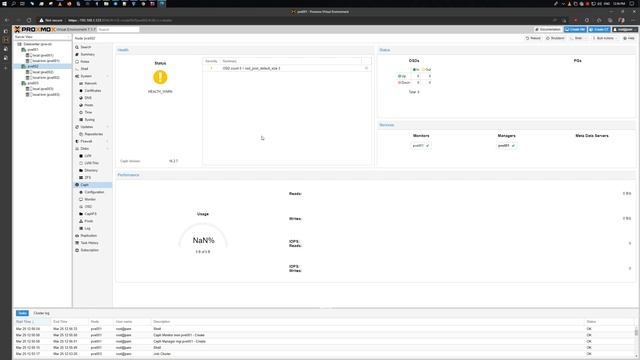Switch to the Cluster log tab

41,313
